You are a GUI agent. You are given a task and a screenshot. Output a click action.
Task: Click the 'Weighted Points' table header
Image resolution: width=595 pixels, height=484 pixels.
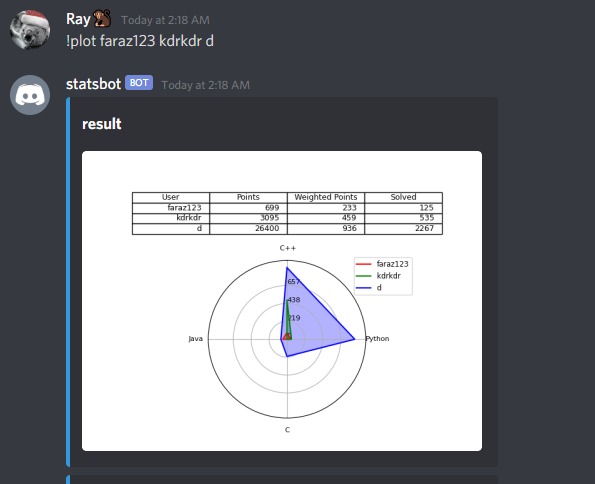pos(326,197)
